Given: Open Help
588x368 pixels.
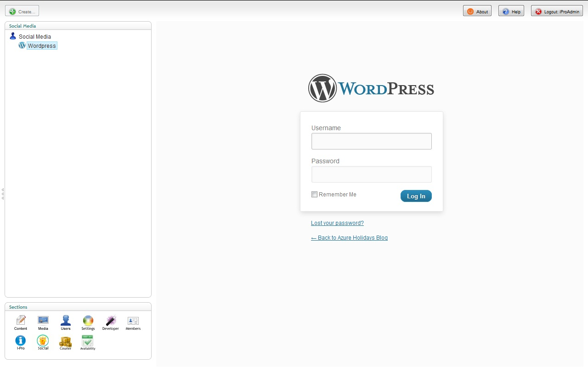Looking at the screenshot, I should (x=511, y=11).
